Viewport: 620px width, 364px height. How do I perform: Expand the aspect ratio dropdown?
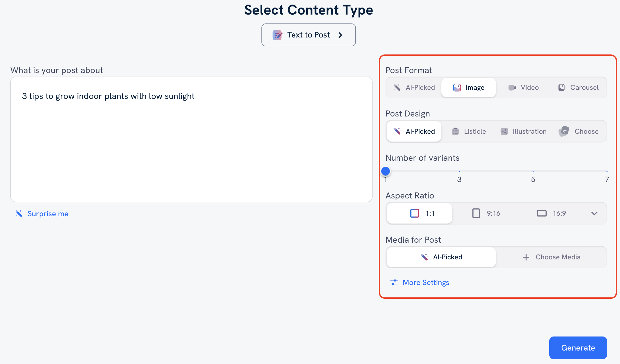pyautogui.click(x=595, y=213)
